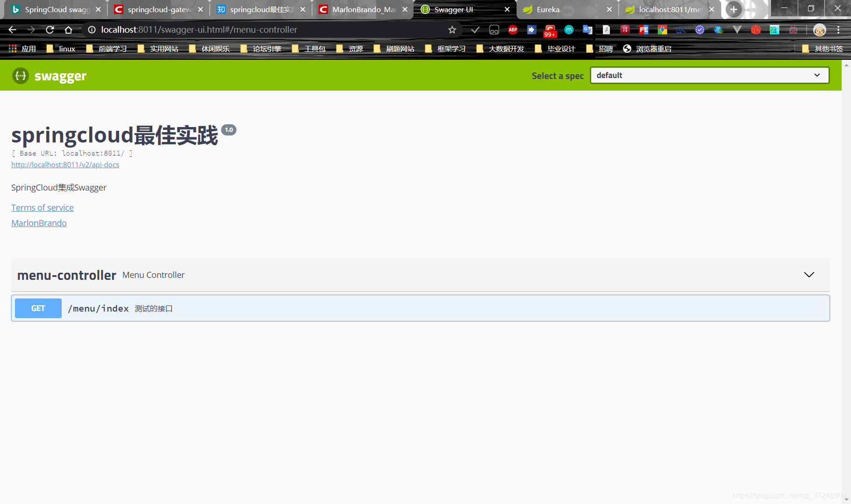Open the 实用网站 bookmark folder
This screenshot has width=851, height=504.
tap(158, 49)
